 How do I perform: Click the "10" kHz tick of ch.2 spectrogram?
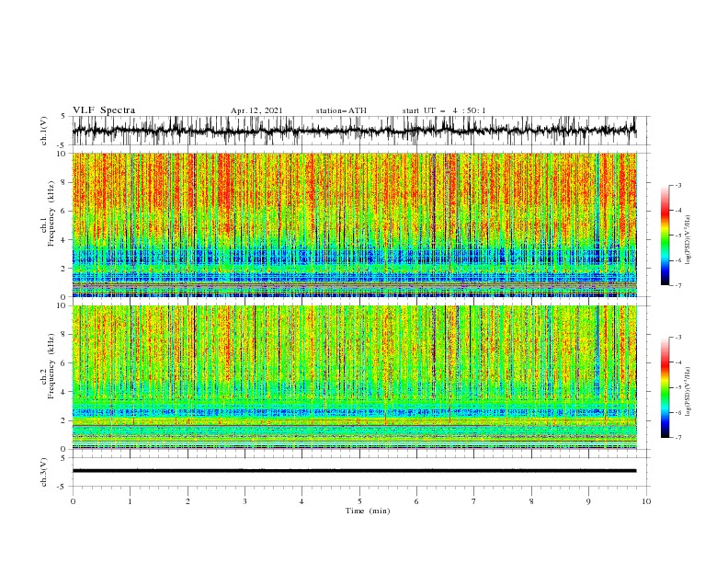point(62,305)
